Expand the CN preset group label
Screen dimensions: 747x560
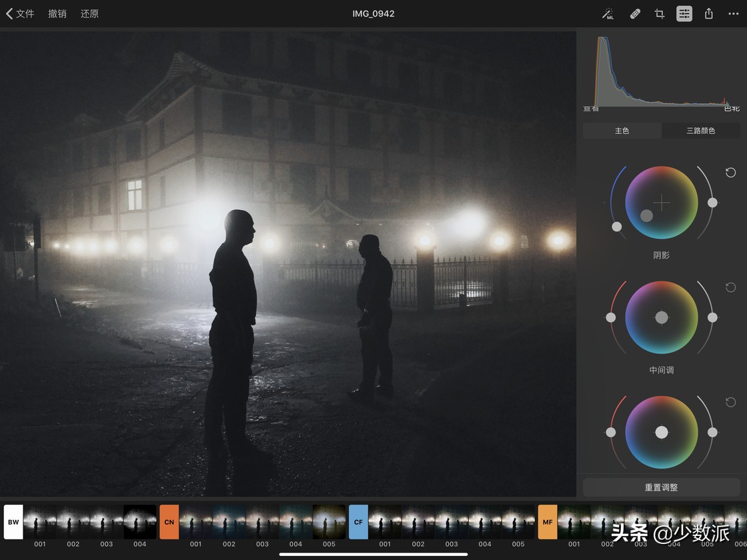[169, 522]
